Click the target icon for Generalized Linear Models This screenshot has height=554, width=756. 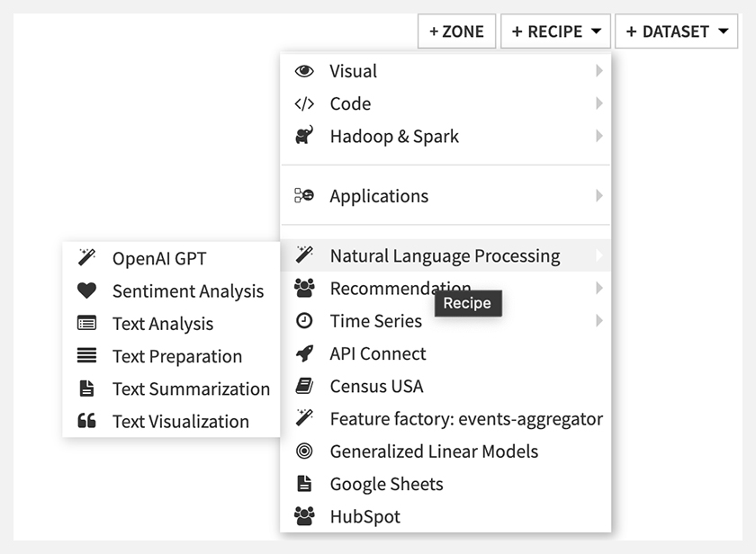[304, 451]
